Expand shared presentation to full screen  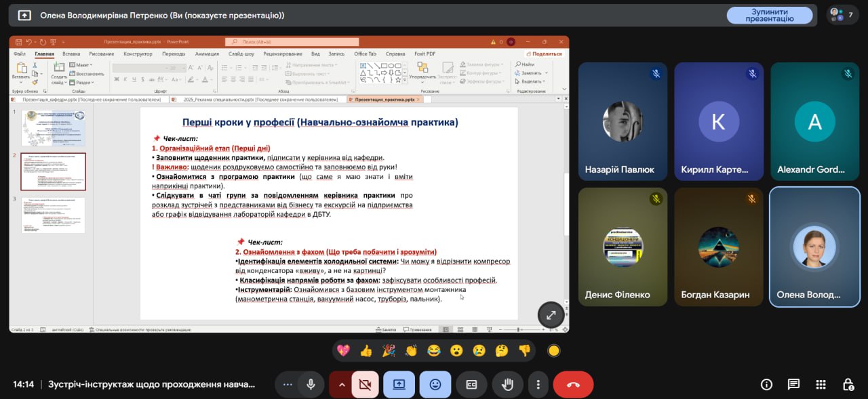551,314
